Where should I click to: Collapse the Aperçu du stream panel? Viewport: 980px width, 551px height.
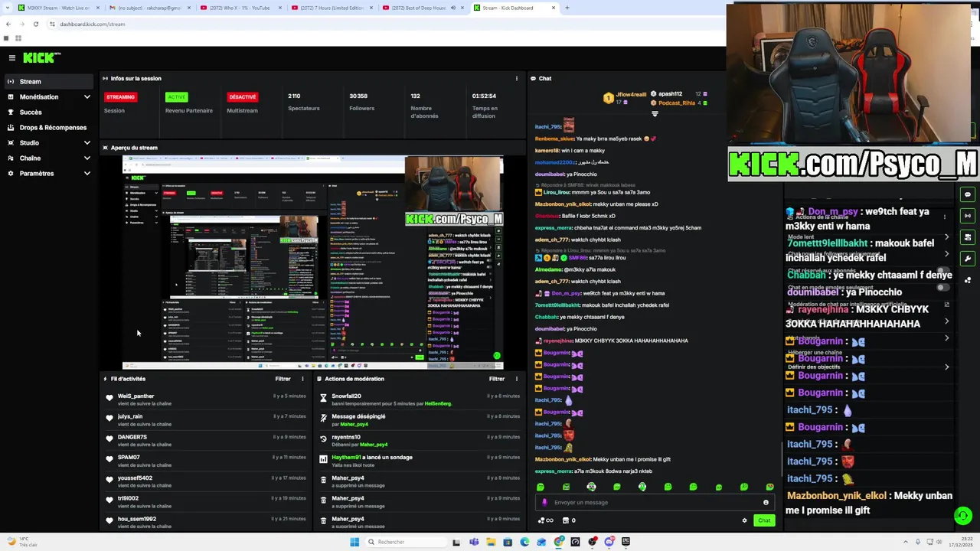pos(106,148)
